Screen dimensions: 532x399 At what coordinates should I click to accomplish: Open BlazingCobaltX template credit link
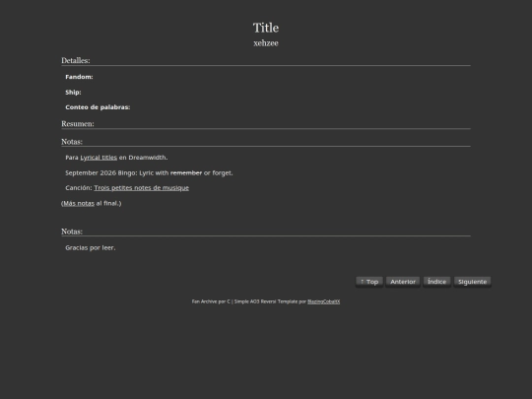(324, 301)
